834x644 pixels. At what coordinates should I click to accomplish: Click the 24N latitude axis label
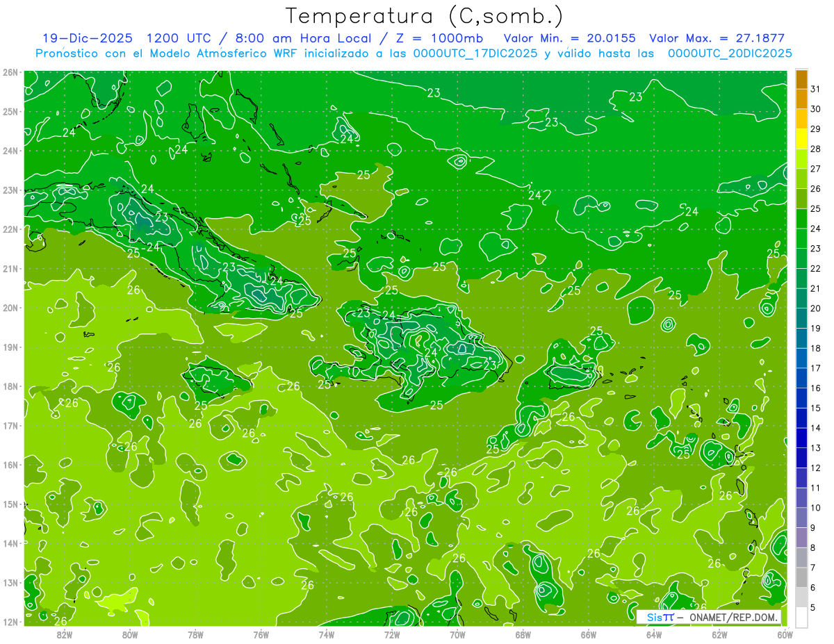(x=10, y=151)
